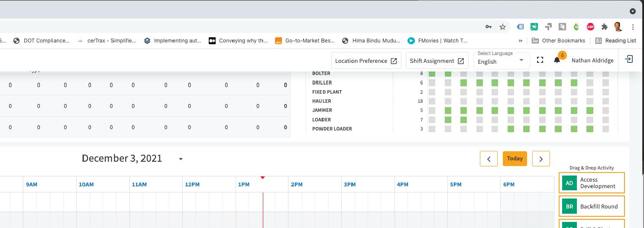Open the Chrome extensions puzzle icon
Image resolution: width=644 pixels, height=228 pixels.
pos(605,27)
